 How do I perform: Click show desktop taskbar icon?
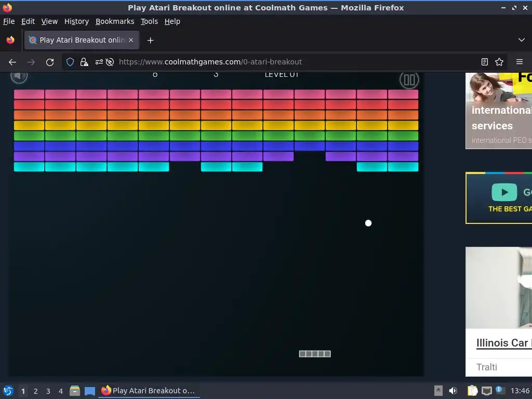[89, 391]
